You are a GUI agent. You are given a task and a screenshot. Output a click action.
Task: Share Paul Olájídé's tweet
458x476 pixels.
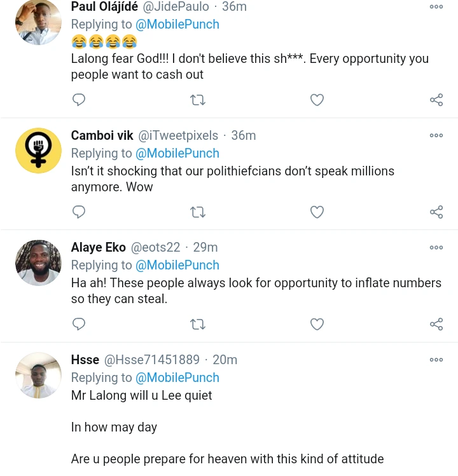436,100
